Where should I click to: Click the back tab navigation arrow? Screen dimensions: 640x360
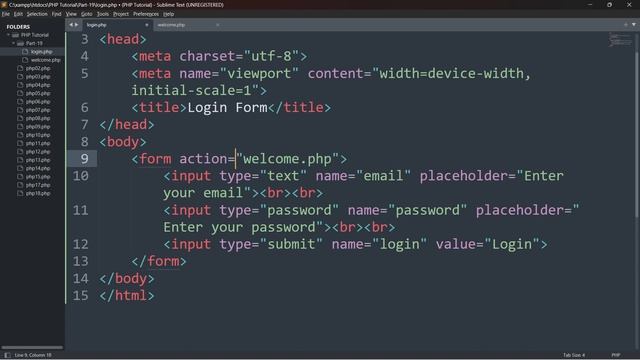click(x=71, y=25)
